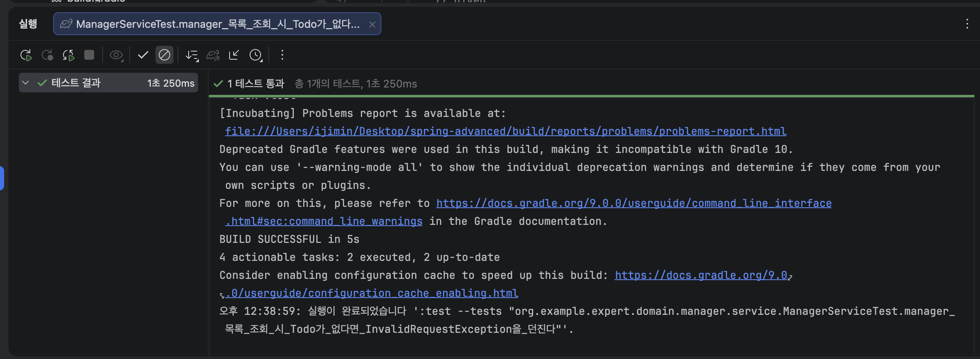This screenshot has width=980, height=359.
Task: Click the 'Deprecated Gradle features' output line
Action: tap(506, 149)
